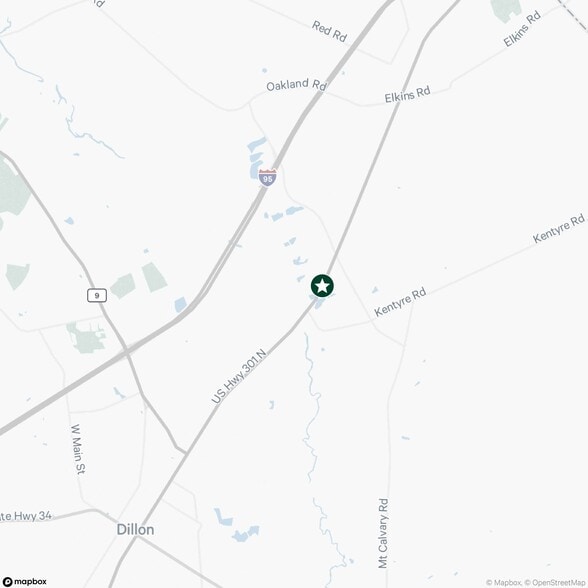
Task: Click the Route 9 highway shield
Action: 97,296
